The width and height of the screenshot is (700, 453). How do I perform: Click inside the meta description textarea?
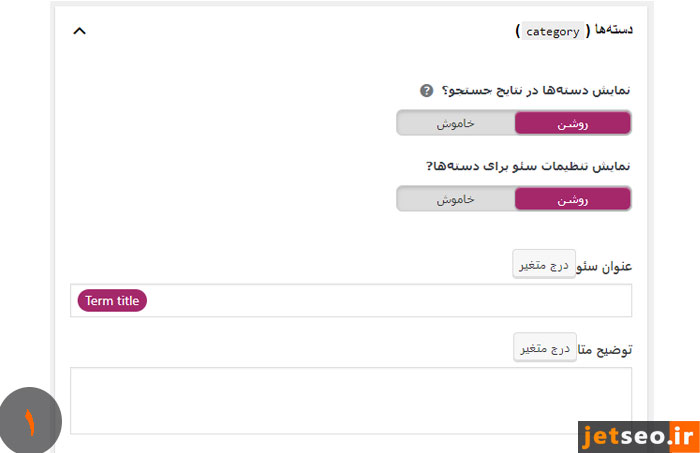tap(350, 400)
